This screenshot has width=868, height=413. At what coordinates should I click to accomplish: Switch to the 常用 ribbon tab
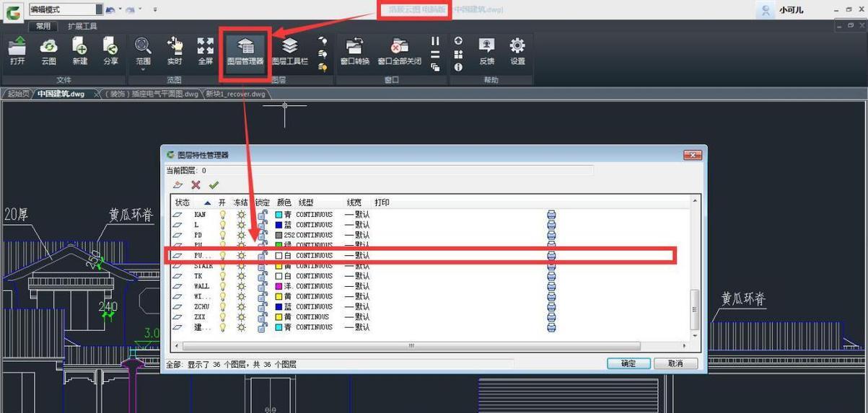pyautogui.click(x=44, y=26)
